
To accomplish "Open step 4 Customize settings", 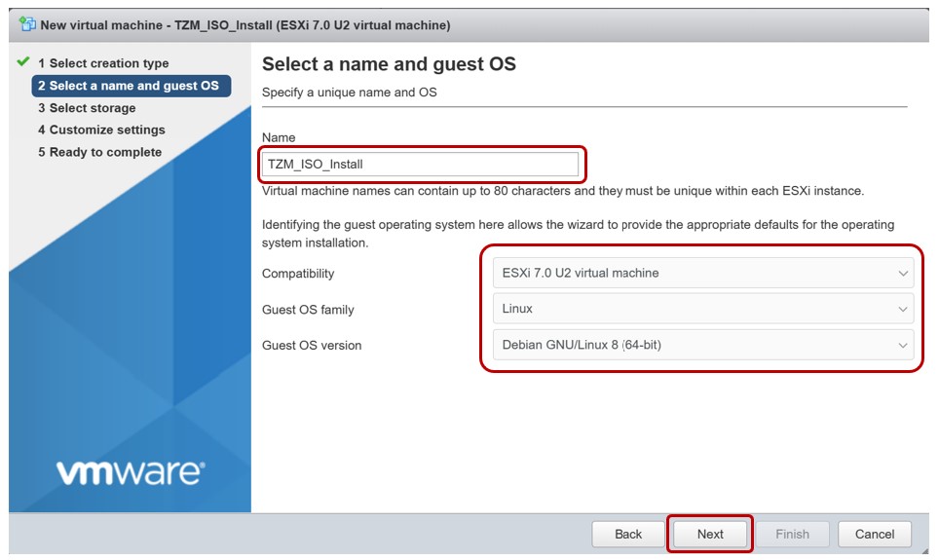I will click(x=101, y=130).
